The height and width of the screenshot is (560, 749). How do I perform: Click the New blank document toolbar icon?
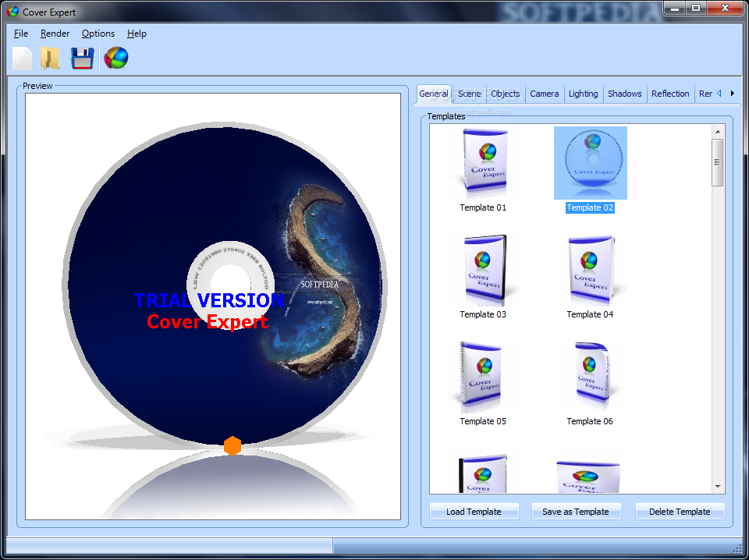22,58
